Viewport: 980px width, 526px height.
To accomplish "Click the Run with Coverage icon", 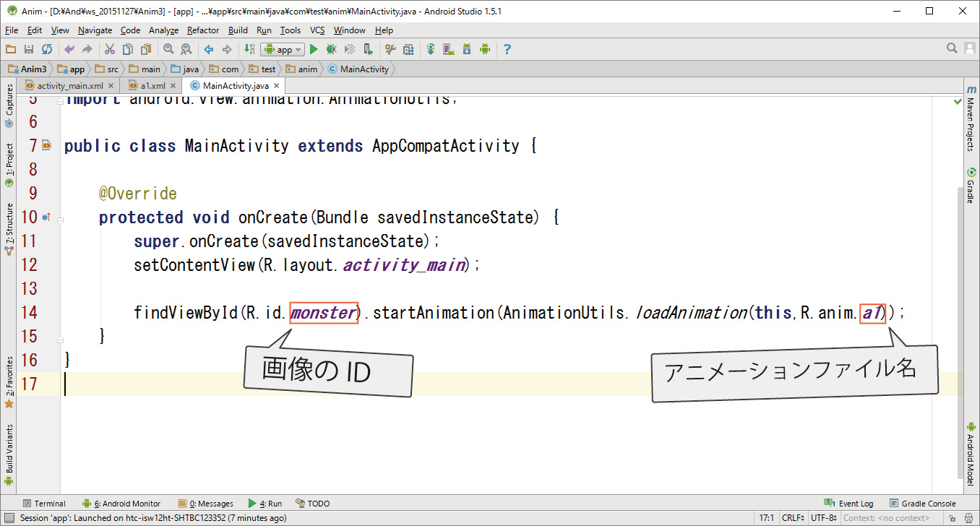I will [350, 49].
